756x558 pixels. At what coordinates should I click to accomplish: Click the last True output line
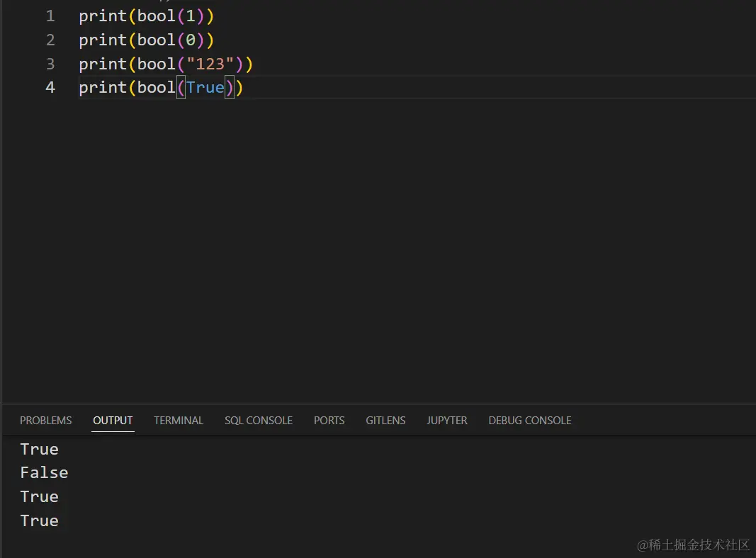(x=40, y=520)
